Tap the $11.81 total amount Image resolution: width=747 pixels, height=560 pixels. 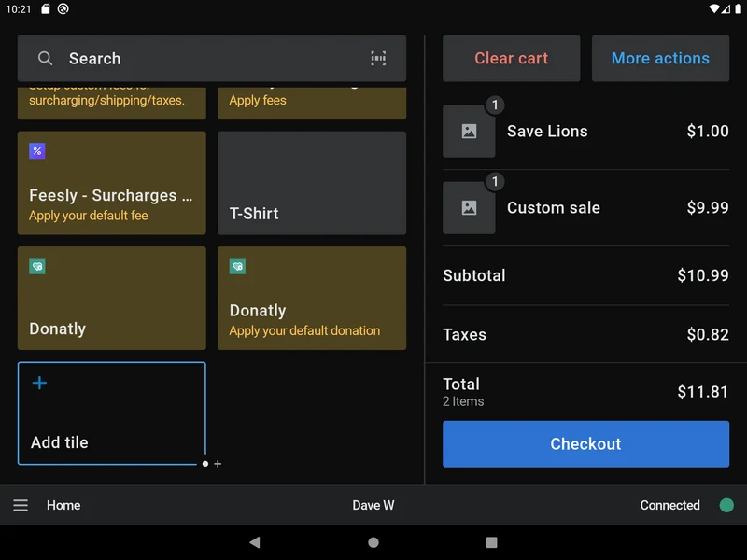point(703,392)
